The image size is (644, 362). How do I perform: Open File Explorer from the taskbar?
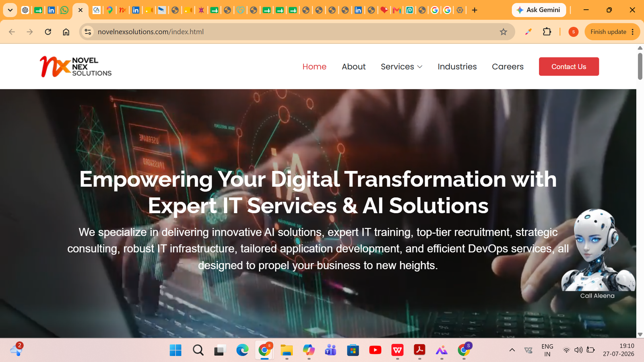(x=286, y=350)
